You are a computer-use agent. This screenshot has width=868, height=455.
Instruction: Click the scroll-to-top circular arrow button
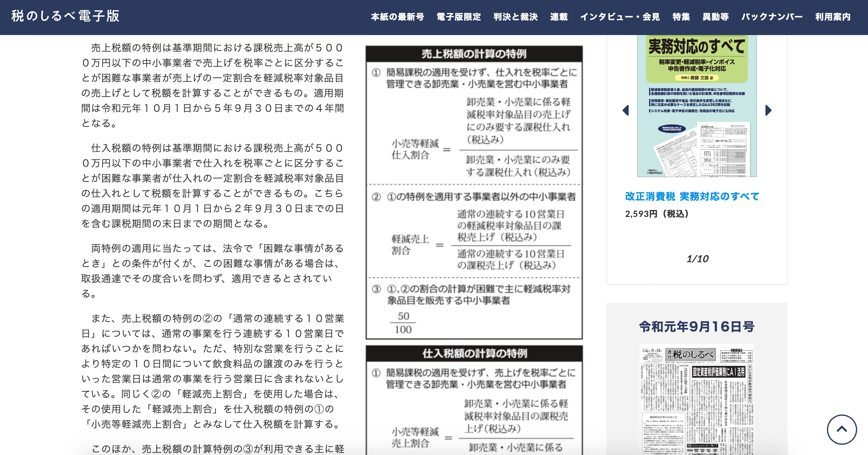tap(842, 429)
